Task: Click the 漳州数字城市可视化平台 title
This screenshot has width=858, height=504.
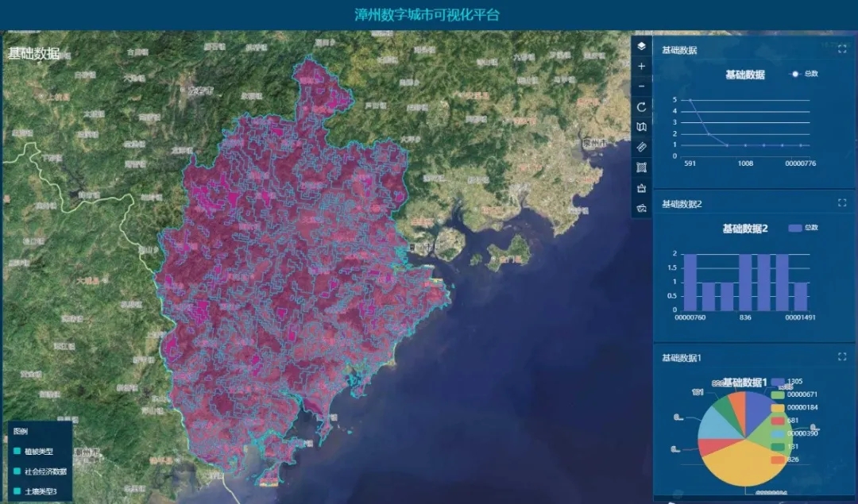Action: click(427, 15)
